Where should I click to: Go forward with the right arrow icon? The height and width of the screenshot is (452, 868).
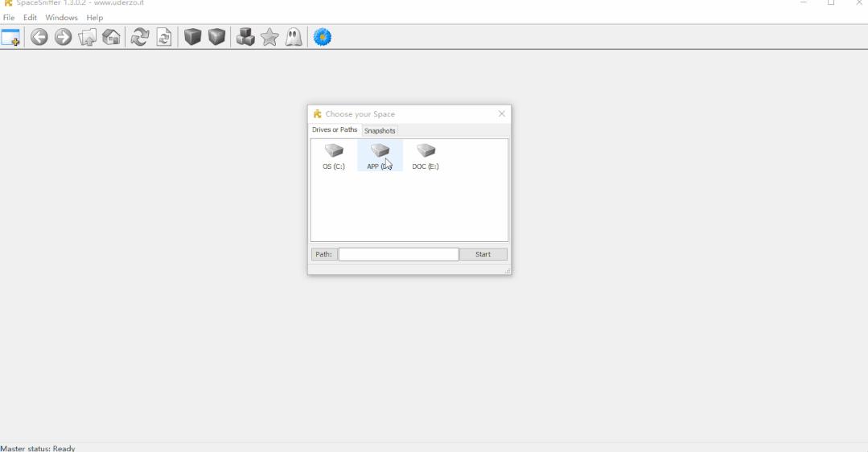coord(63,37)
